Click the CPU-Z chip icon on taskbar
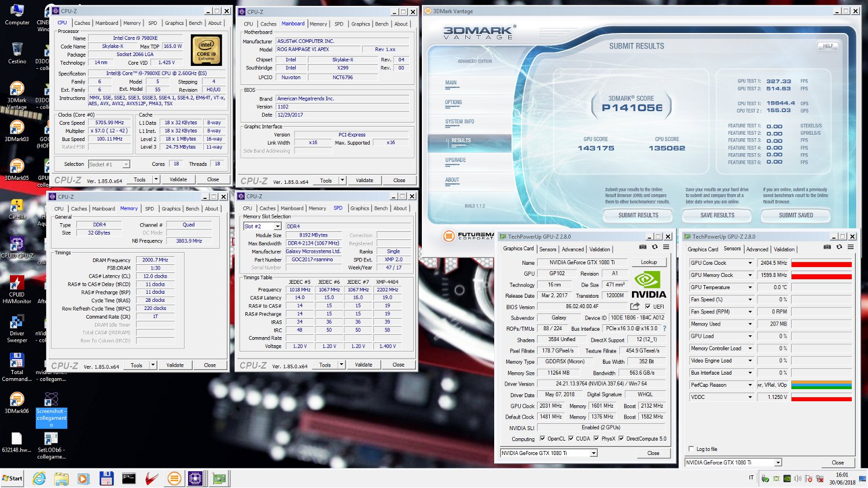The height and width of the screenshot is (488, 868). (195, 478)
